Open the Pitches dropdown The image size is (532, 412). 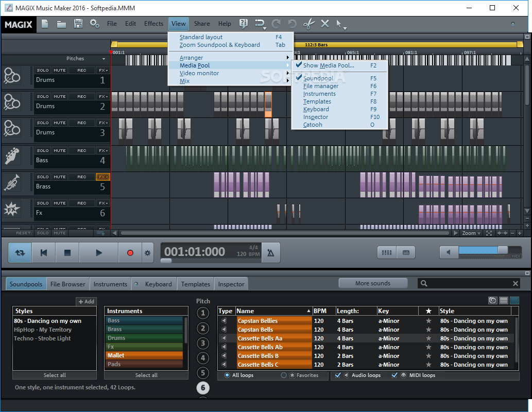[104, 59]
